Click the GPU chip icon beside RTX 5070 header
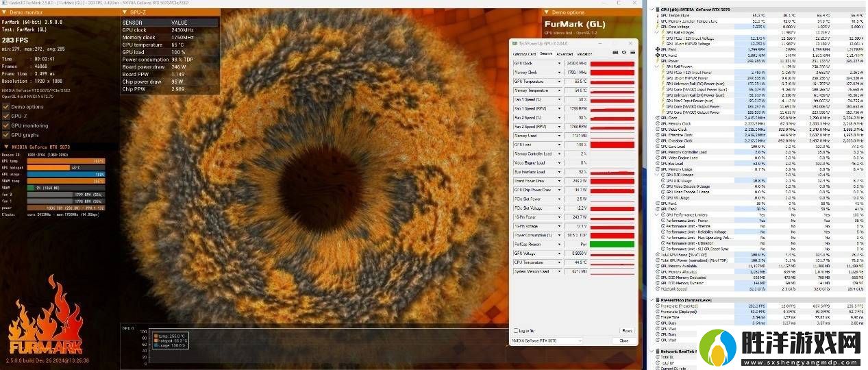The image size is (868, 370). coord(659,10)
